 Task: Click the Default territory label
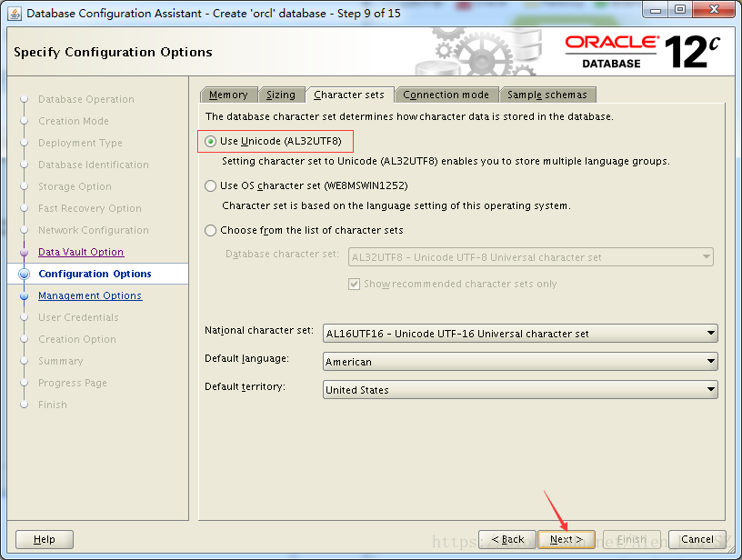[x=245, y=386]
